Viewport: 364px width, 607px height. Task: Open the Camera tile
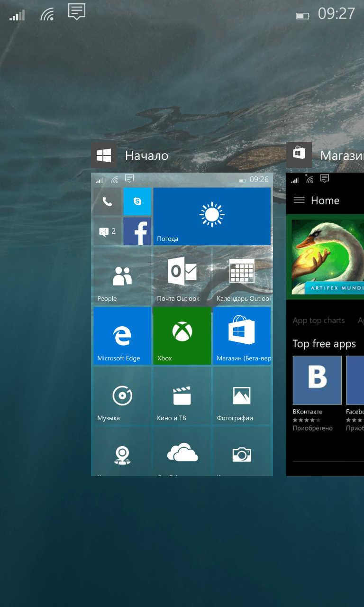[x=242, y=451]
